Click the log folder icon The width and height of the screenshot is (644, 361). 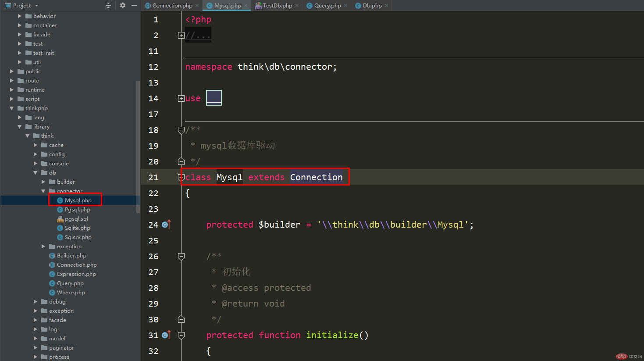(44, 329)
